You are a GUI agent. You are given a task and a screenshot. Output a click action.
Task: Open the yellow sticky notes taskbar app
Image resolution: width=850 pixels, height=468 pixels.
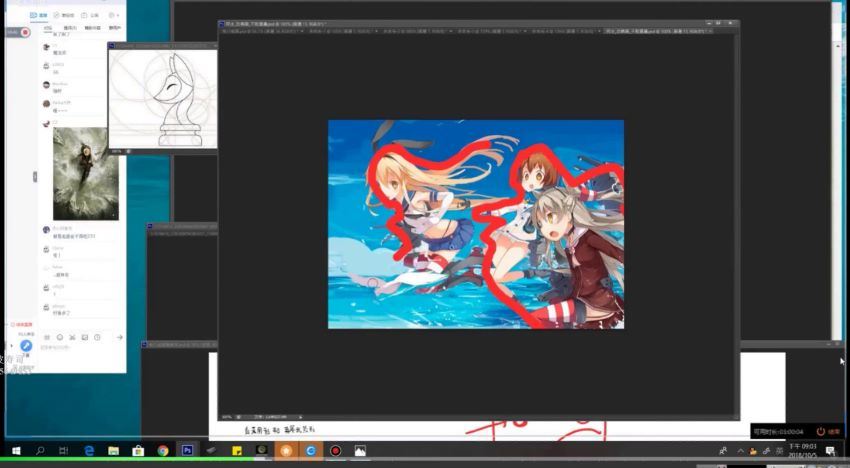237,451
